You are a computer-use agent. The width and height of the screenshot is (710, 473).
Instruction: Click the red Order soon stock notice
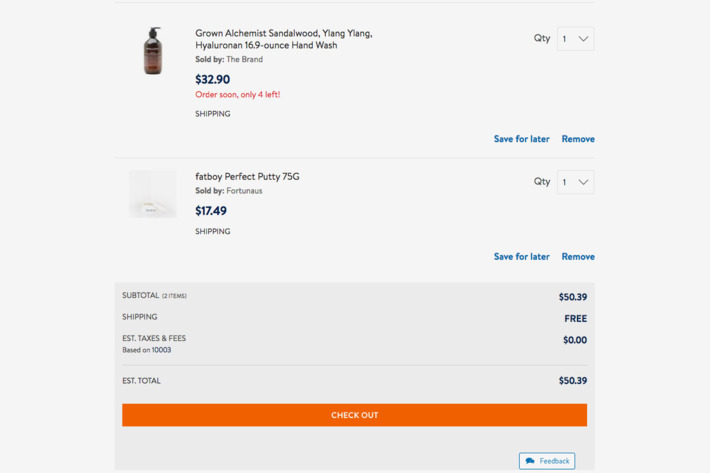point(238,95)
